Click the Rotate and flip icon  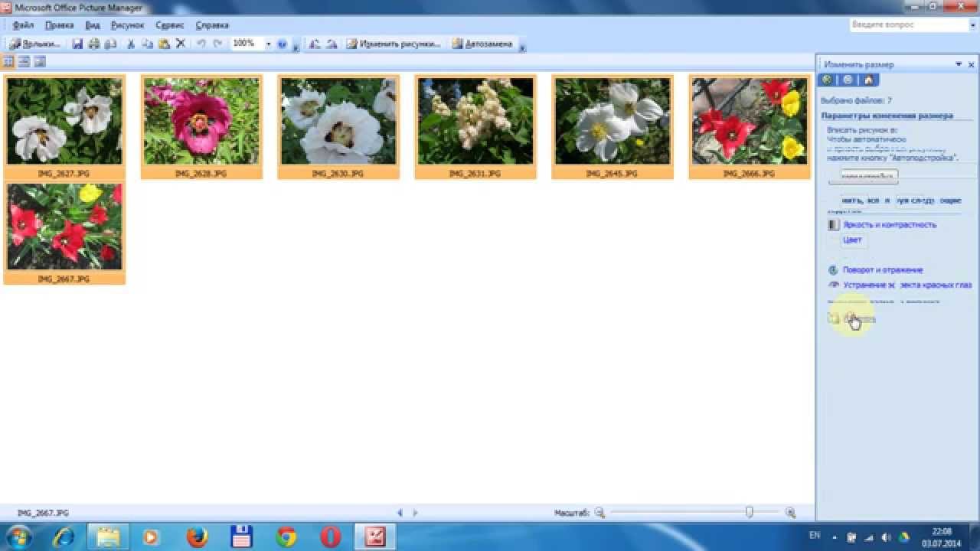835,270
